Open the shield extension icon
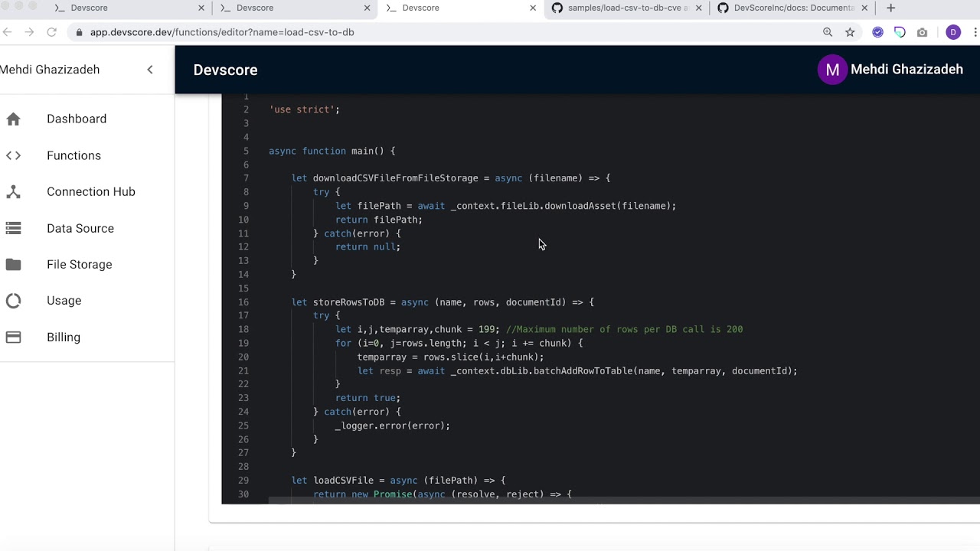The height and width of the screenshot is (551, 980). coord(900,32)
